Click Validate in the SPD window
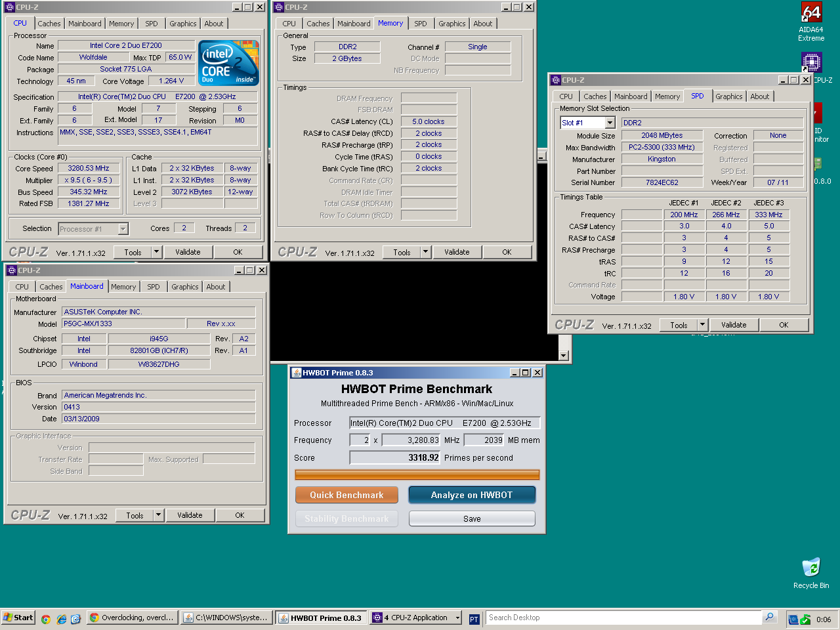The width and height of the screenshot is (840, 630). click(734, 325)
